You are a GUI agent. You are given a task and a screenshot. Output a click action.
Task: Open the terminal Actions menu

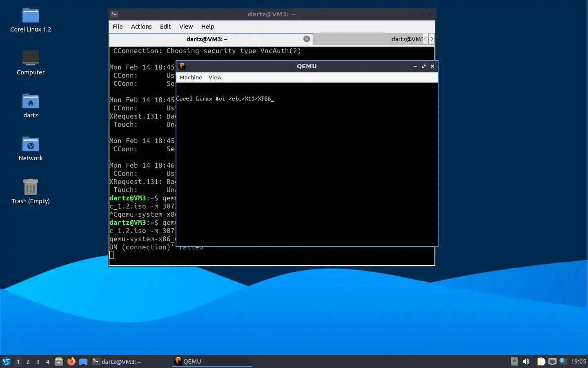pos(141,27)
